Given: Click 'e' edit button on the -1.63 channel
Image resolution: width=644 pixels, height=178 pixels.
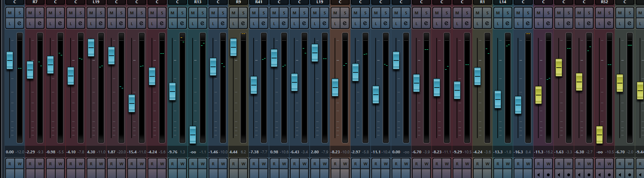Looking at the screenshot, I should [569, 23].
